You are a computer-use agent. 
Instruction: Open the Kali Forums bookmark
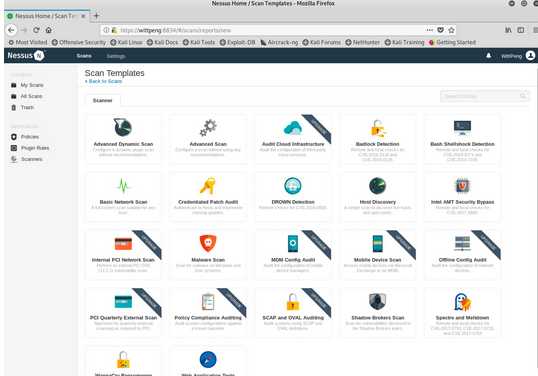click(x=321, y=43)
